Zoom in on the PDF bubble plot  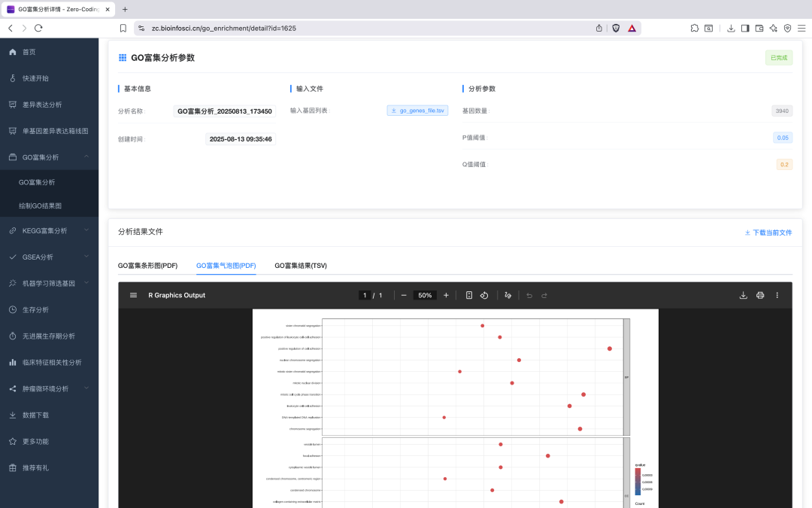coord(446,295)
